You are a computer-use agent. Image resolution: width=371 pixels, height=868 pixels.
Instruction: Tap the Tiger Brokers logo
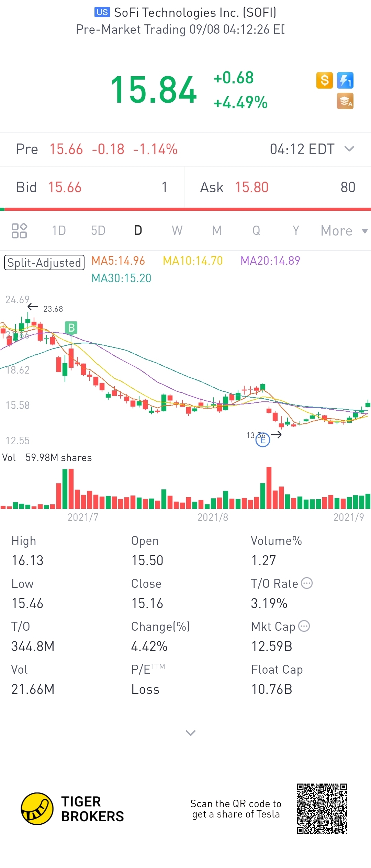pos(72,809)
